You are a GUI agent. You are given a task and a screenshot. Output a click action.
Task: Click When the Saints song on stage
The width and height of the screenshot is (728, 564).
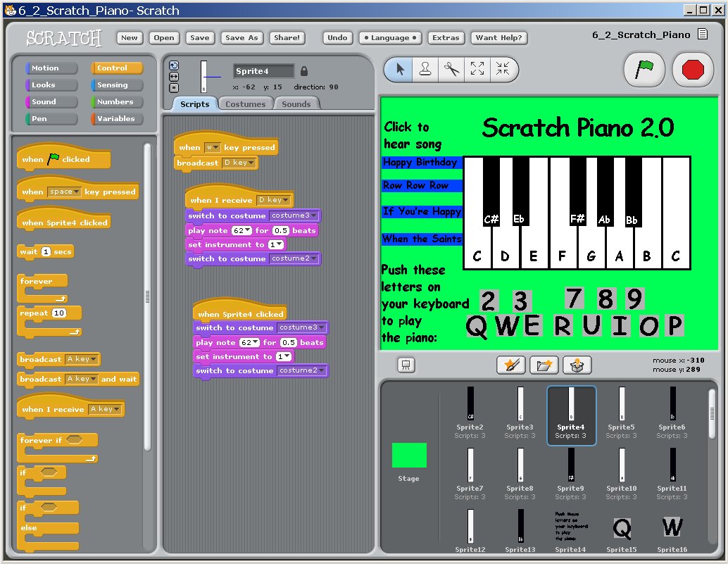click(x=420, y=239)
